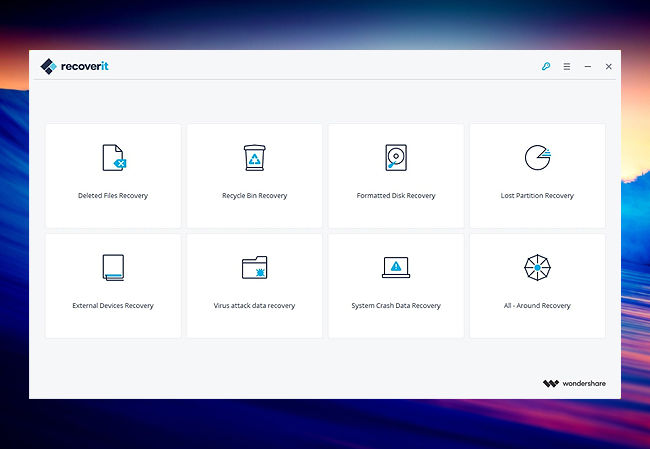Select the "System Crash Data Recovery" label
This screenshot has width=650, height=449.
[x=396, y=306]
